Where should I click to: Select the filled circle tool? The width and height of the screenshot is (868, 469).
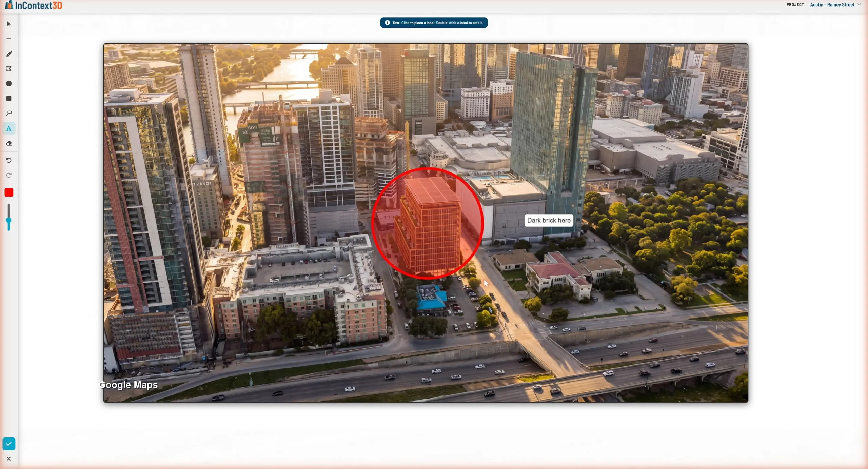tap(9, 84)
